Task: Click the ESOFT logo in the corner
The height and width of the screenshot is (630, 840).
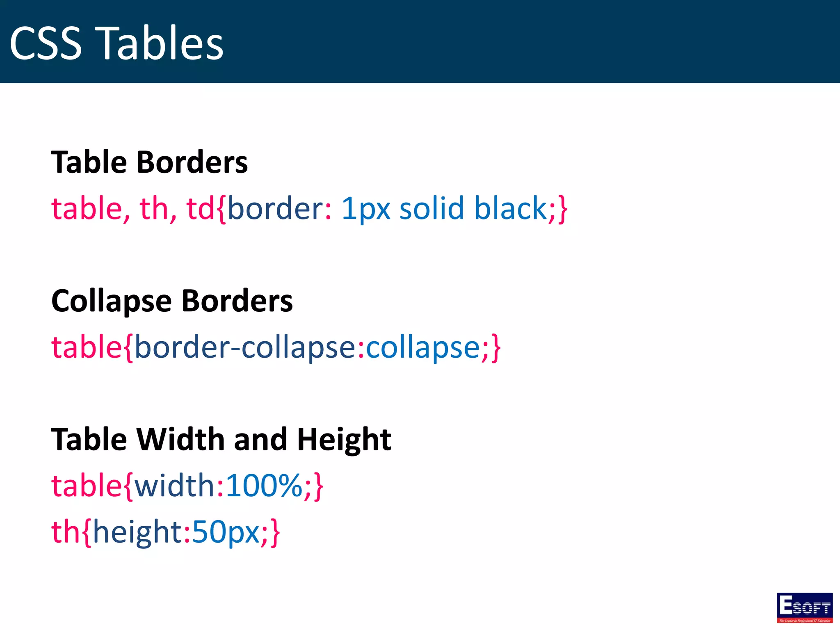Action: [x=805, y=607]
